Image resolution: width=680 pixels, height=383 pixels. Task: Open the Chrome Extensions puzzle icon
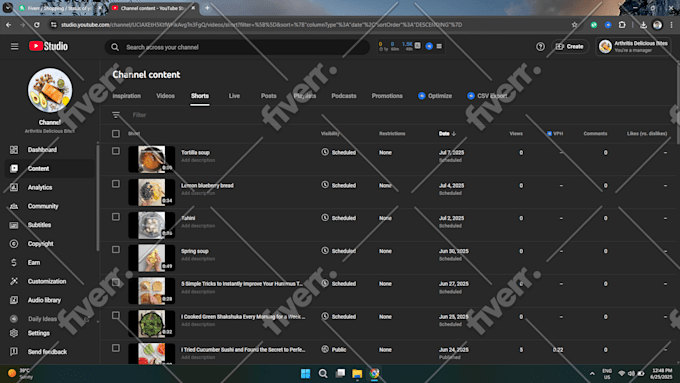(622, 25)
